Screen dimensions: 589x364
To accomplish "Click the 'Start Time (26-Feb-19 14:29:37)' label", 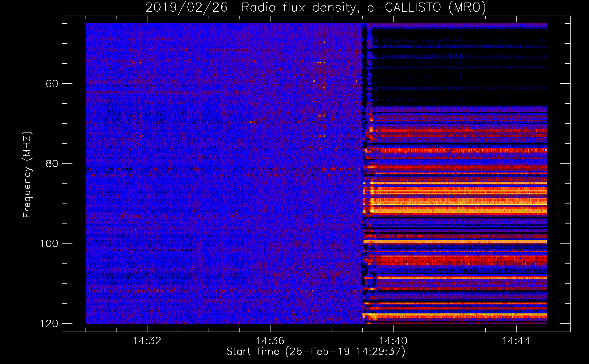I will click(x=316, y=352).
